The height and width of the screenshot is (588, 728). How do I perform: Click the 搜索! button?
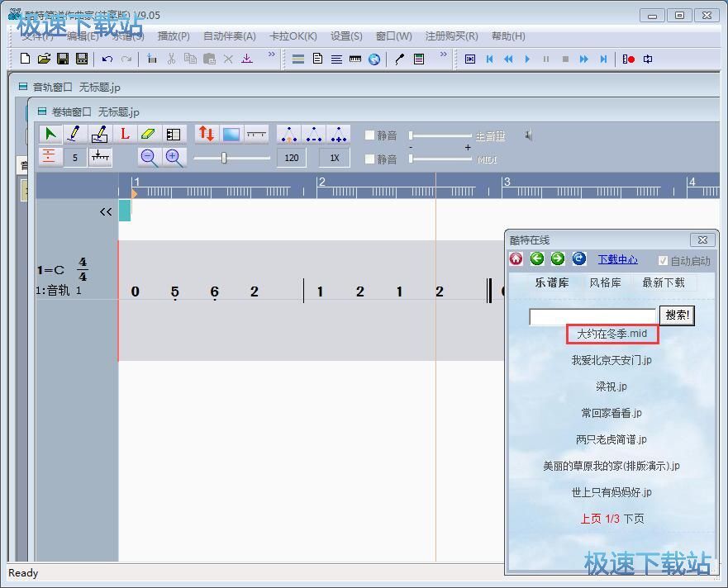(x=676, y=315)
